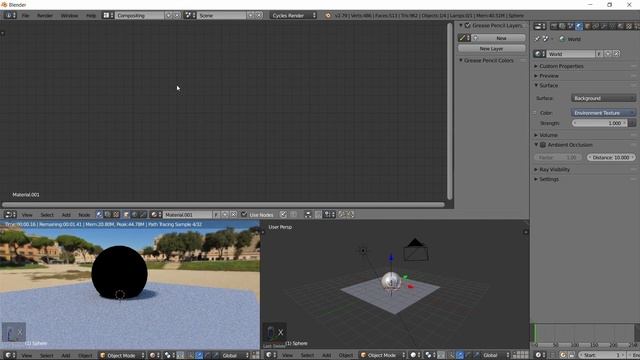The image size is (640, 360).
Task: Unlink Material.001 with the X icon
Action: click(233, 214)
